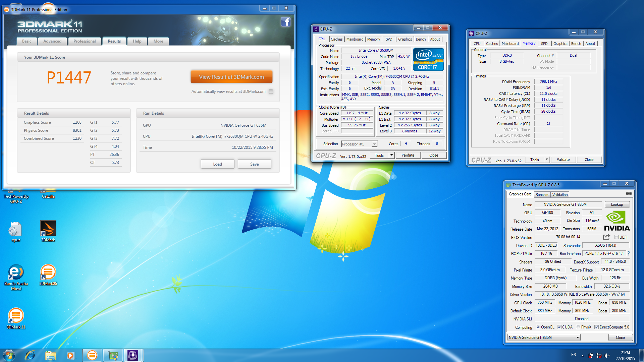Screen dimensions: 644x362
Task: Toggle the DirectCompute 5.0 checkbox
Action: point(596,327)
